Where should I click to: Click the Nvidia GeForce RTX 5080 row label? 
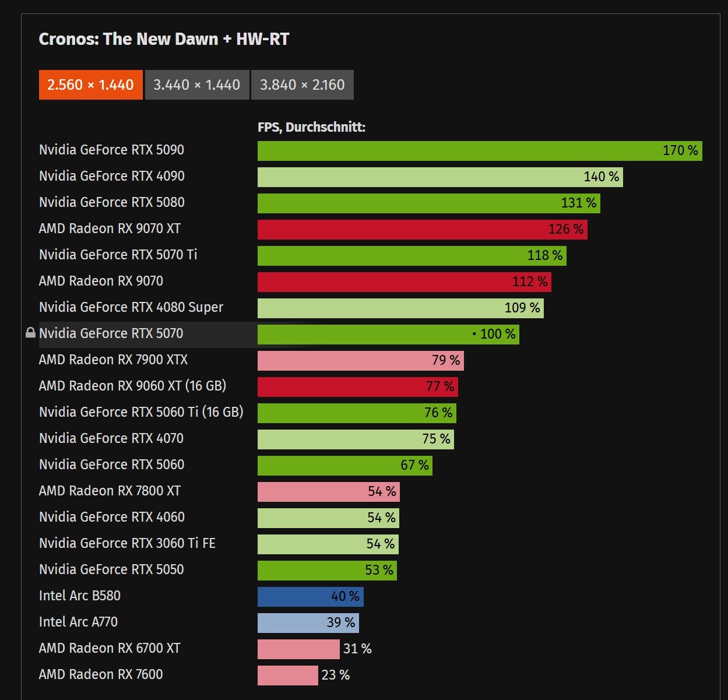[111, 202]
